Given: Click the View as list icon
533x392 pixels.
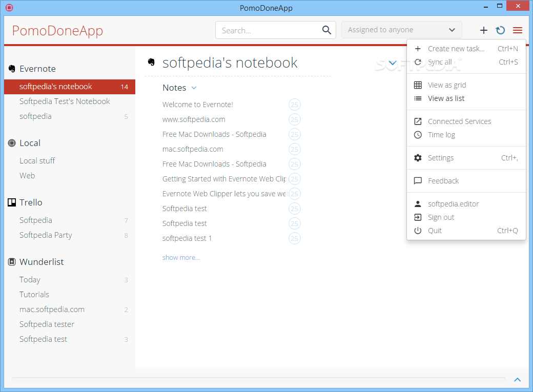Looking at the screenshot, I should click(418, 98).
